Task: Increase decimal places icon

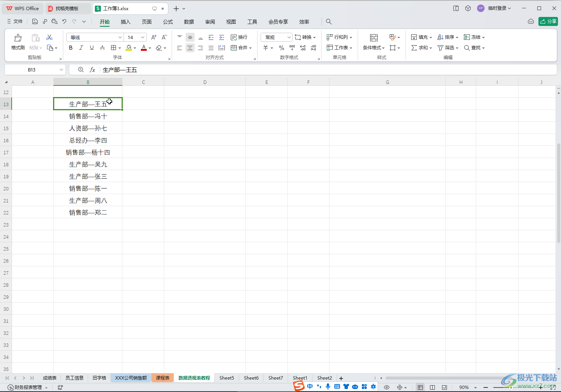Action: (303, 48)
